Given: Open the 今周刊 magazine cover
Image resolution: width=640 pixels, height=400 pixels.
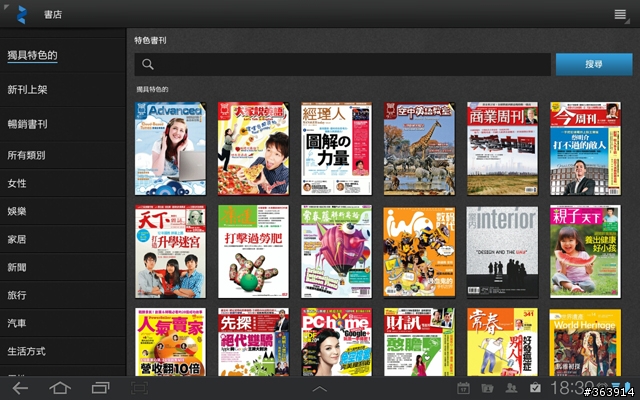Looking at the screenshot, I should (585, 149).
